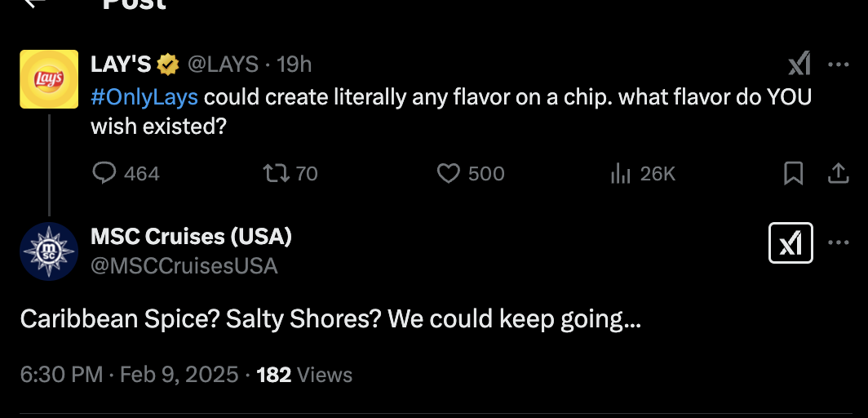Open the MSC Cruises profile avatar
Screen dimensions: 868x418
[x=49, y=251]
